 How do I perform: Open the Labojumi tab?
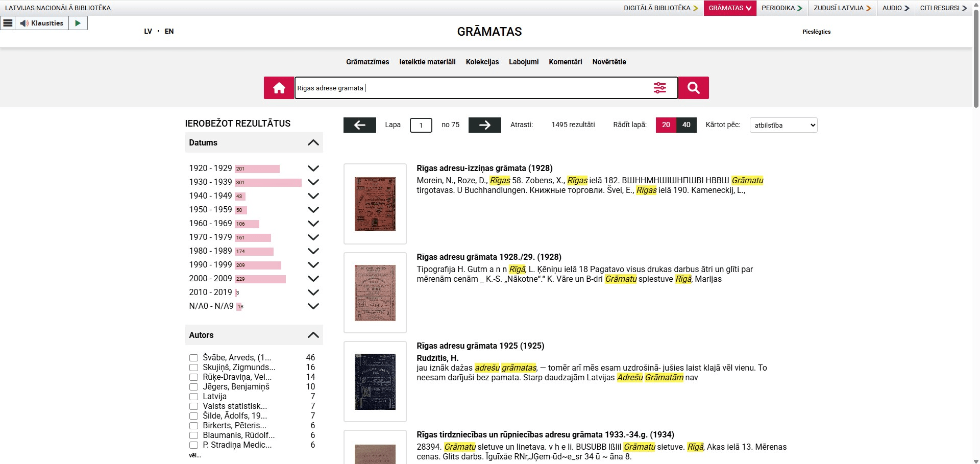[x=524, y=62]
